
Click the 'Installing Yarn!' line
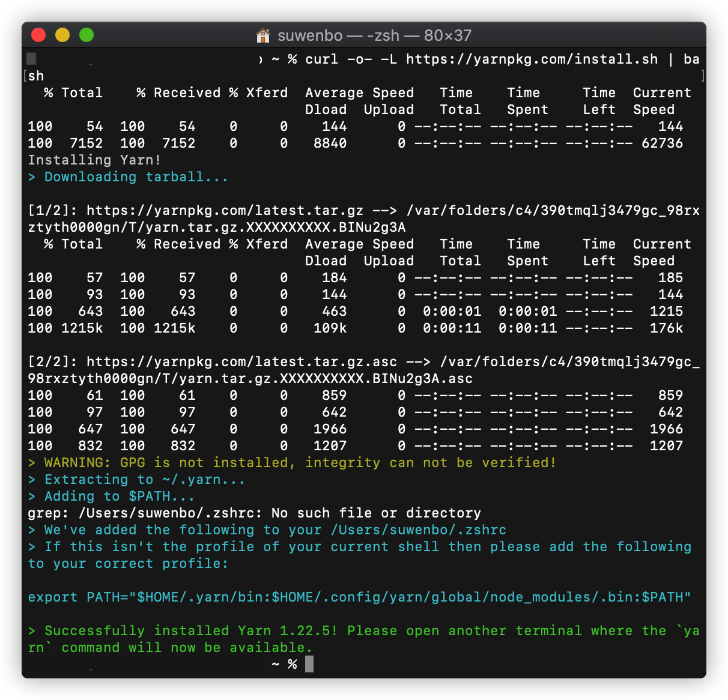click(94, 160)
